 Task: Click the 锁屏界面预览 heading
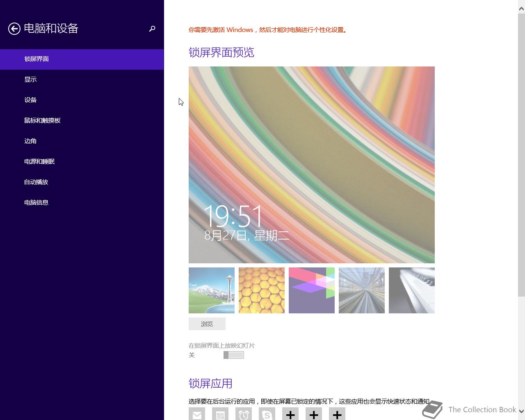tap(221, 52)
